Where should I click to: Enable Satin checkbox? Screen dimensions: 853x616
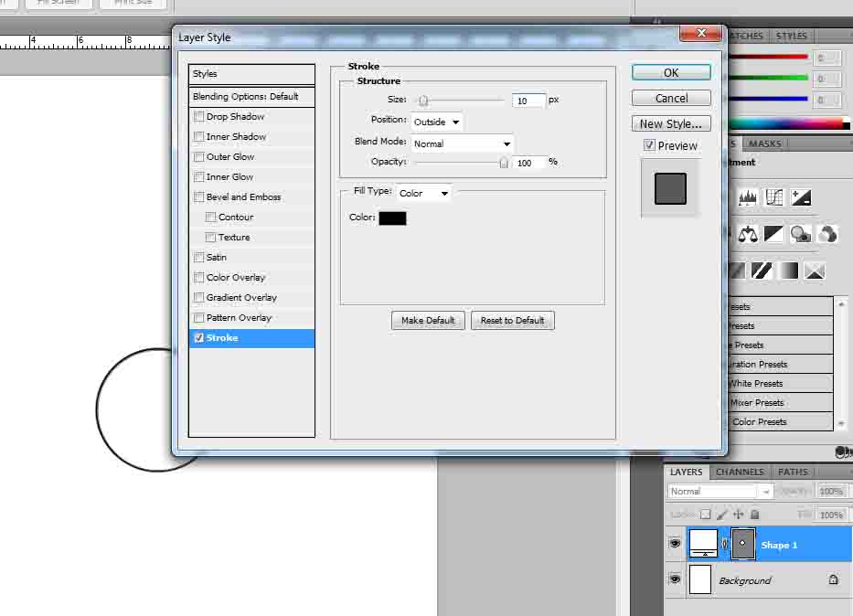click(199, 257)
